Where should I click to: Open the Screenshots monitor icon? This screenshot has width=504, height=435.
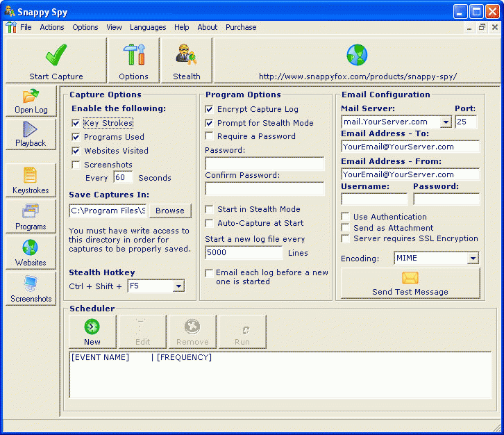pyautogui.click(x=31, y=284)
